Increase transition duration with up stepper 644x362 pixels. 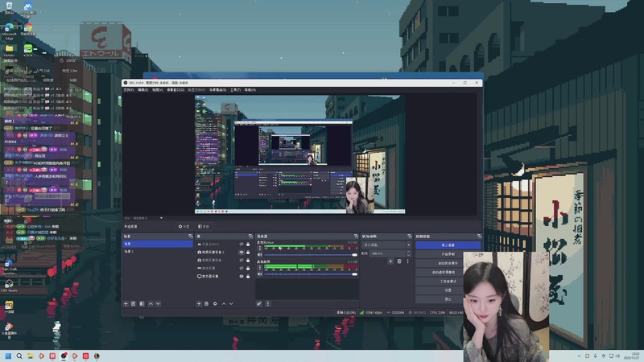point(409,252)
